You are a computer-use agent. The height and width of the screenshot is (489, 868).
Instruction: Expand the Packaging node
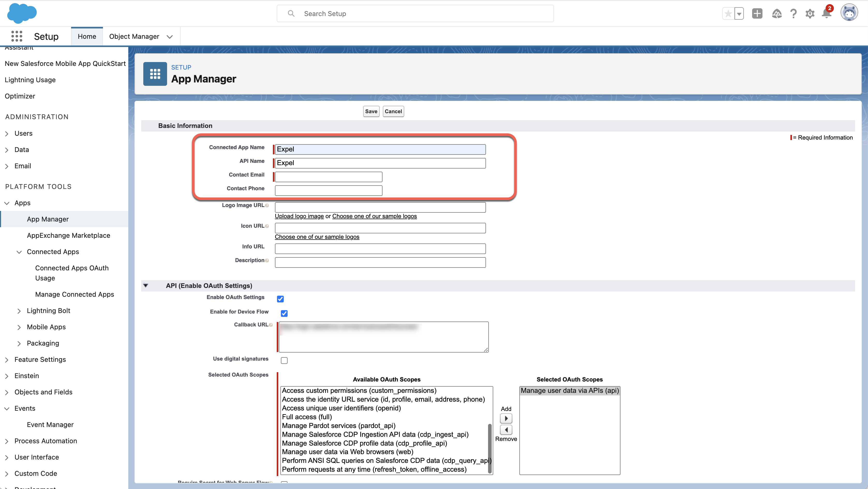[19, 343]
